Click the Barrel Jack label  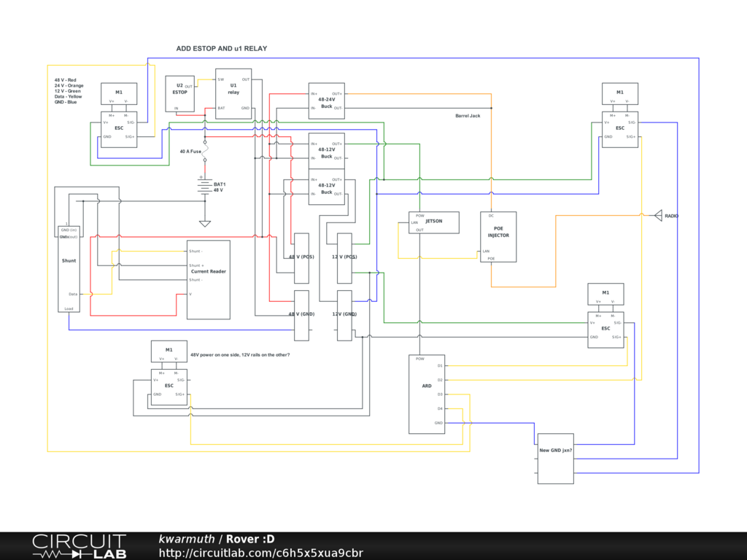(x=468, y=116)
